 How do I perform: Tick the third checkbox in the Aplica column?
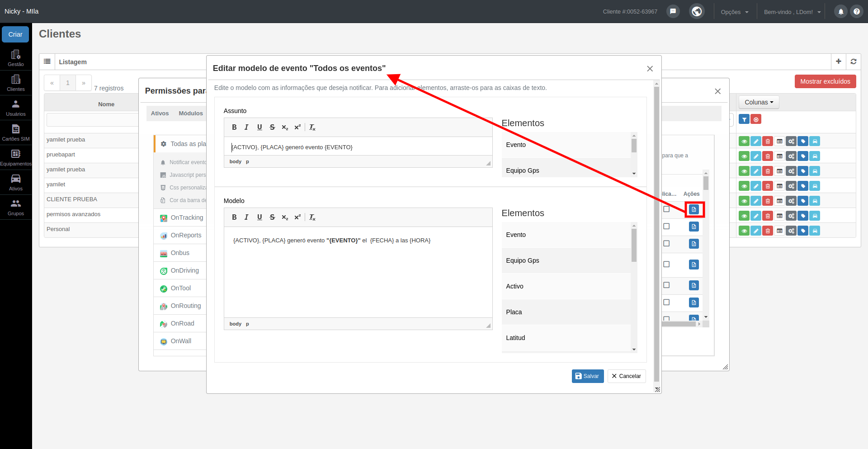[666, 243]
